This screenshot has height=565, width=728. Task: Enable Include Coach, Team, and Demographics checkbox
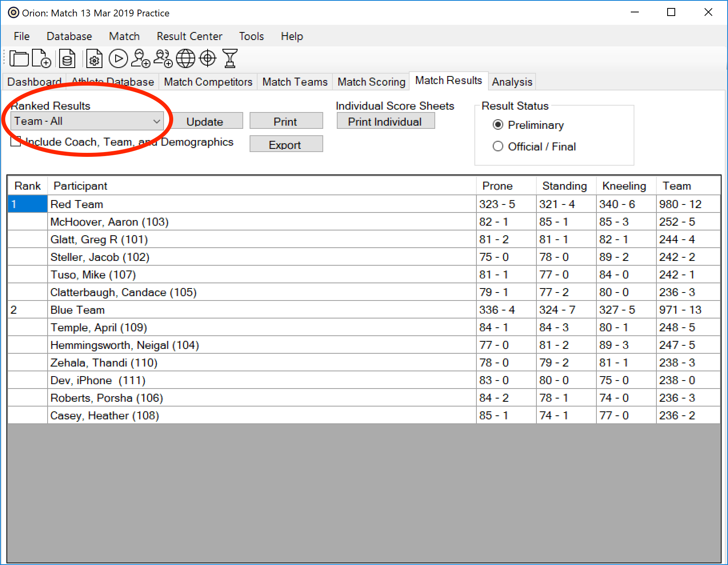pos(16,142)
